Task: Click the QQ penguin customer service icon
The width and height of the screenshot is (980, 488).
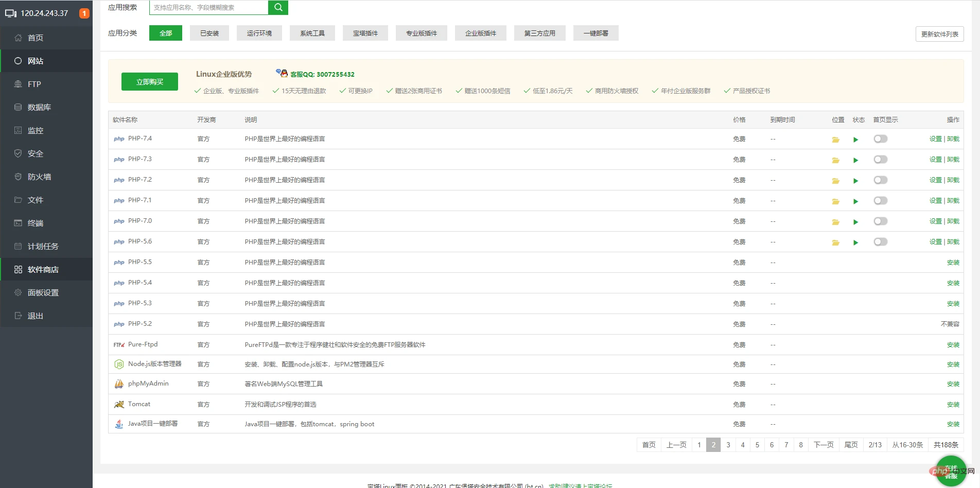Action: click(x=282, y=73)
